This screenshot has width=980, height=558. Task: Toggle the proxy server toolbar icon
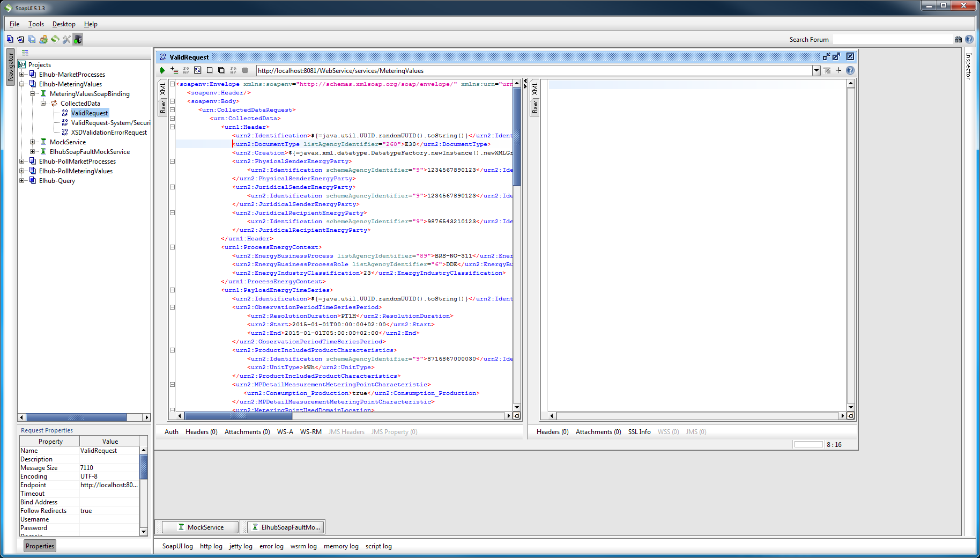78,39
